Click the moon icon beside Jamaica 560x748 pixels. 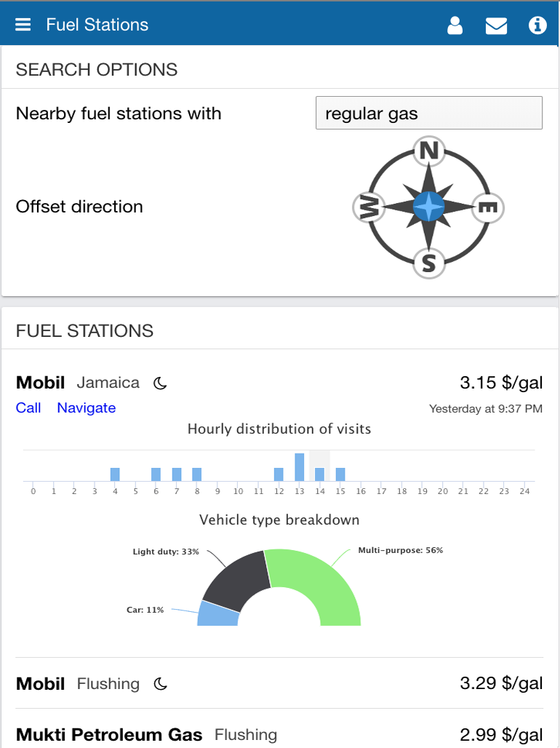(160, 383)
